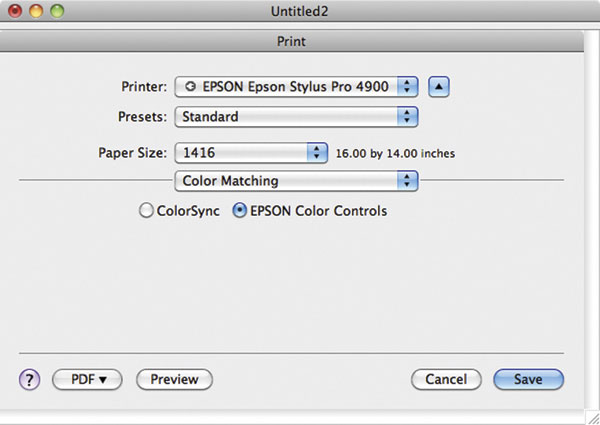Click the green zoom window button
Image resolution: width=600 pixels, height=425 pixels.
tap(57, 11)
